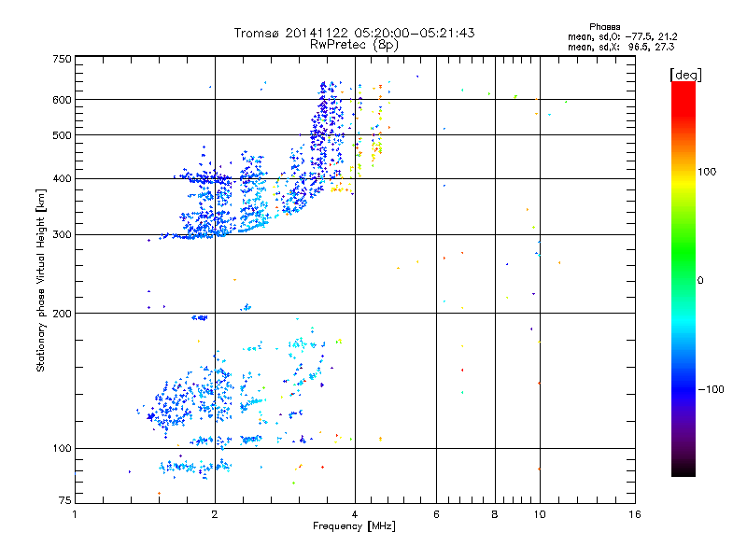Click the y-axis label '600'
747x560 pixels.
(x=62, y=100)
